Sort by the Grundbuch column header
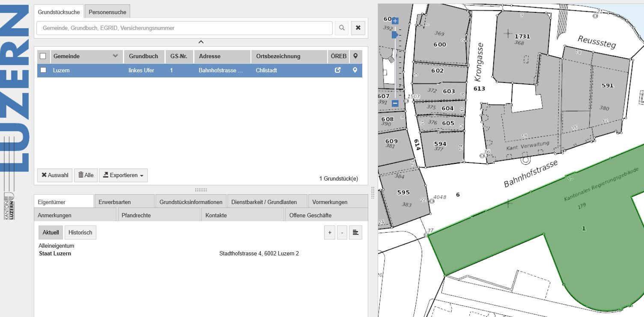 (x=143, y=56)
